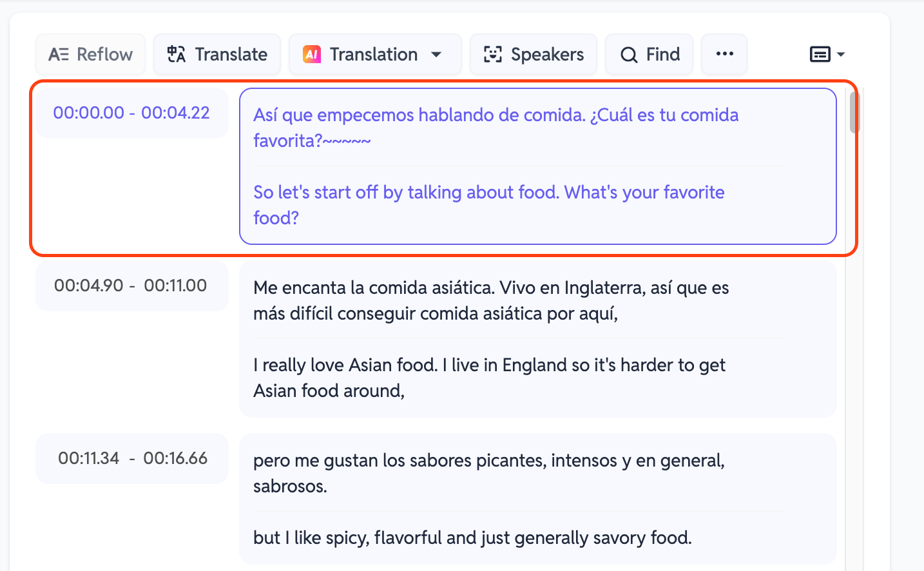Image resolution: width=924 pixels, height=571 pixels.
Task: Open the AI Translation dropdown
Action: coord(375,55)
